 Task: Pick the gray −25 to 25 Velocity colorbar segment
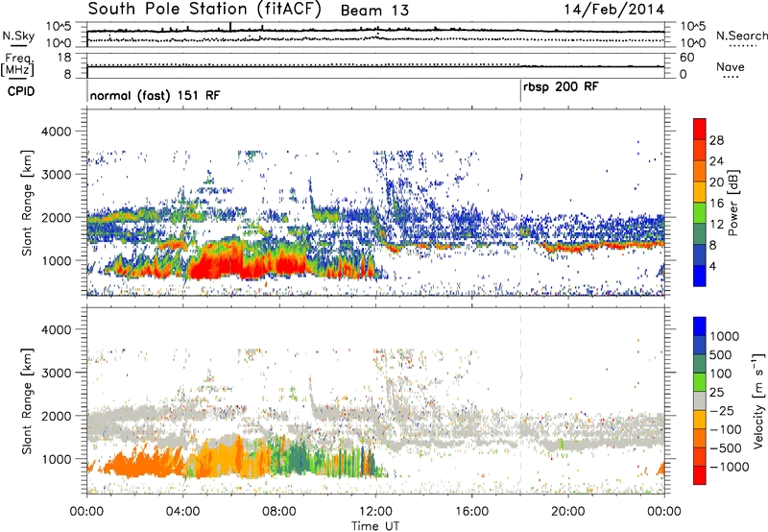[x=700, y=401]
